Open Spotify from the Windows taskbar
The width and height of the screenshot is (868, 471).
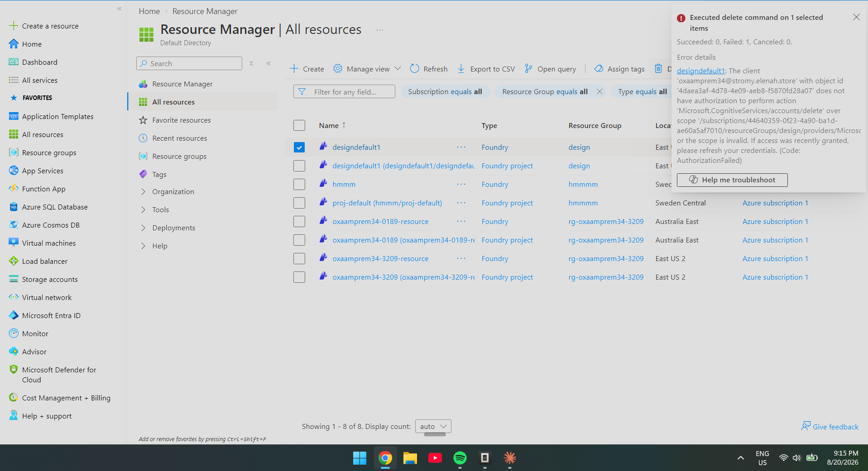click(460, 458)
